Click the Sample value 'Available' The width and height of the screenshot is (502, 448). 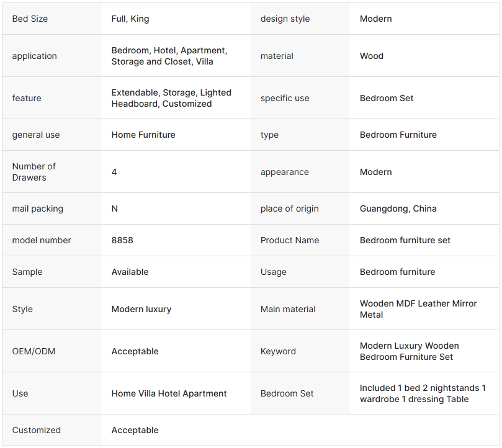click(130, 272)
